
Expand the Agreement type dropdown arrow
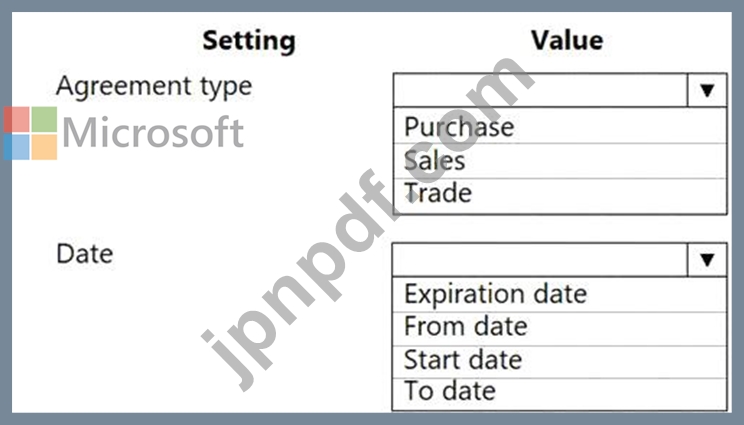point(707,90)
